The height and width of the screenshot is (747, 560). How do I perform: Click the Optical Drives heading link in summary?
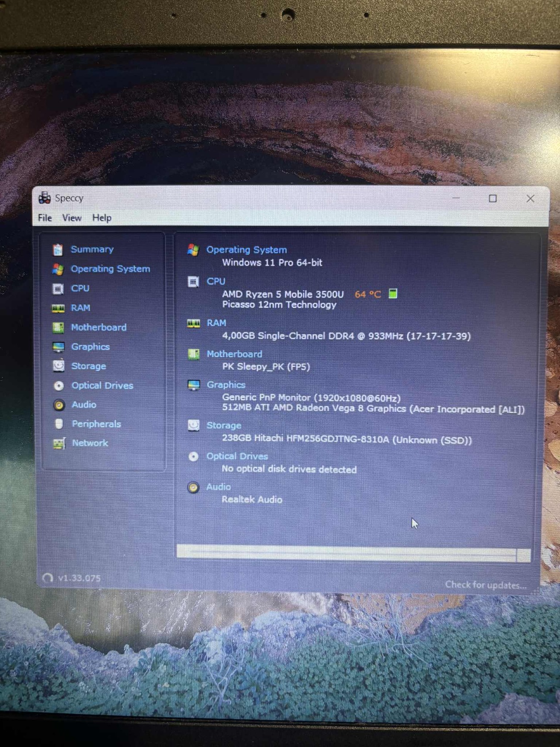click(237, 456)
